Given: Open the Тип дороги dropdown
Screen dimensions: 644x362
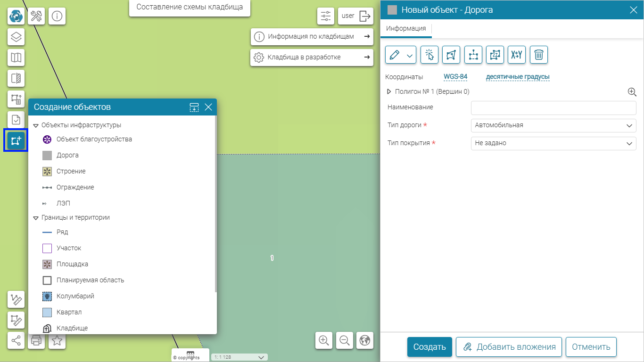Looking at the screenshot, I should tap(553, 125).
